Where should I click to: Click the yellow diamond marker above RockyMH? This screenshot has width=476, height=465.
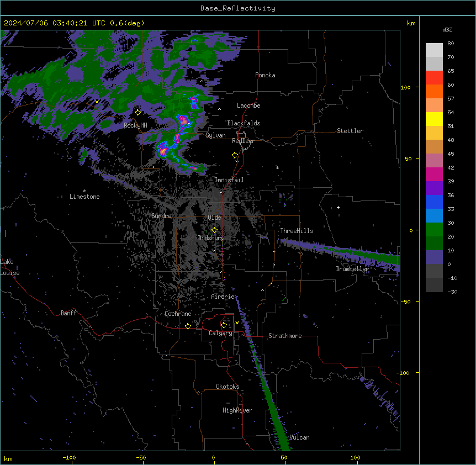tap(137, 113)
